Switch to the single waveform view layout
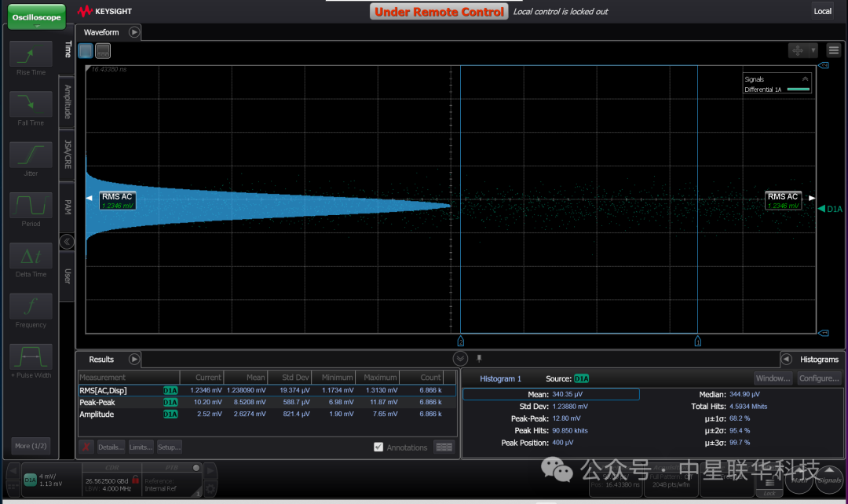The width and height of the screenshot is (848, 504). point(86,51)
